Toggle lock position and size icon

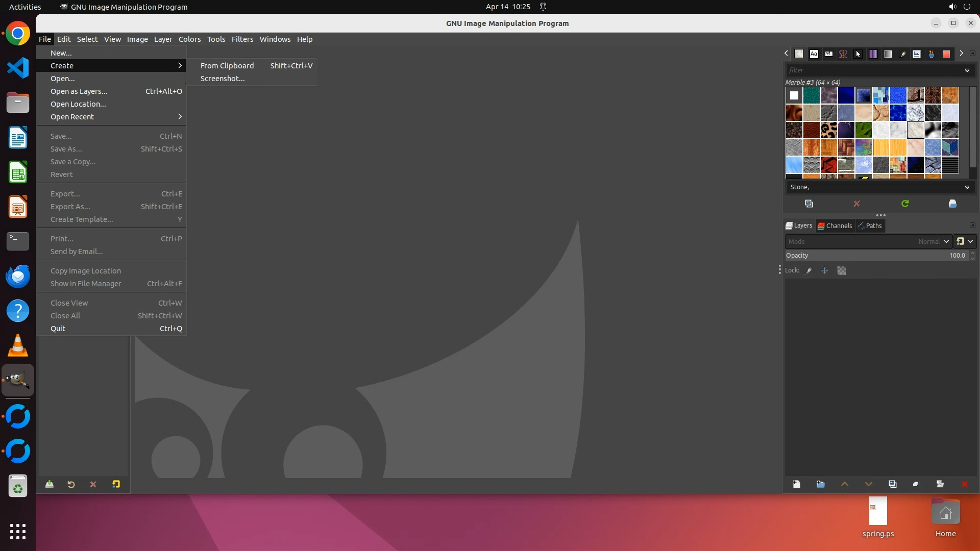click(824, 270)
